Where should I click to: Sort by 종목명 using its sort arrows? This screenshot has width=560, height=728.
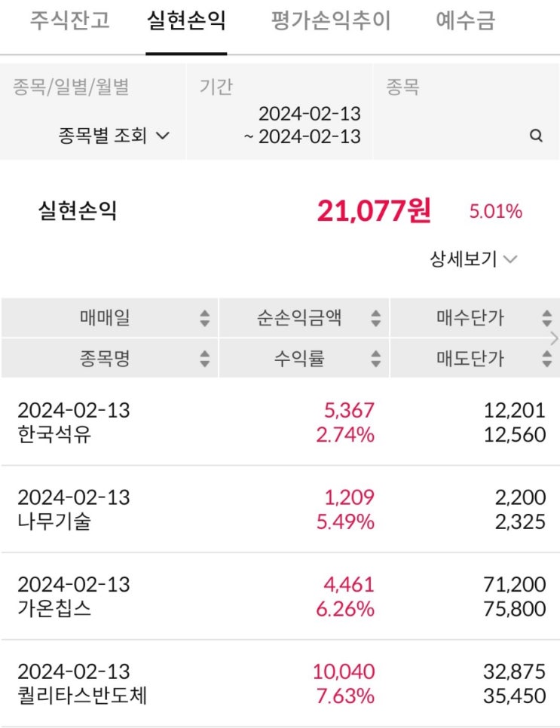[x=205, y=359]
